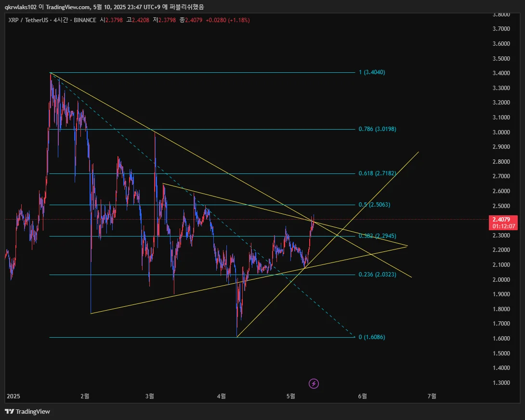525x420 pixels.
Task: Open the TradingView logo at bottom left
Action: click(27, 411)
